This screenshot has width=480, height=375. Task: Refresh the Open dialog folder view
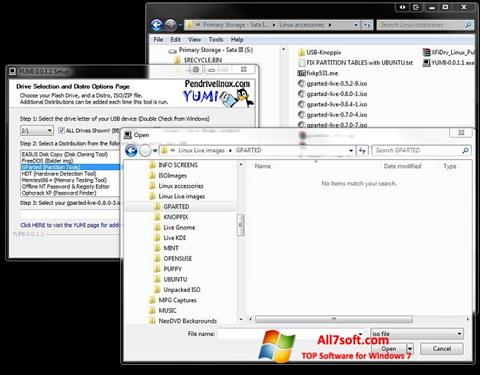click(x=362, y=151)
